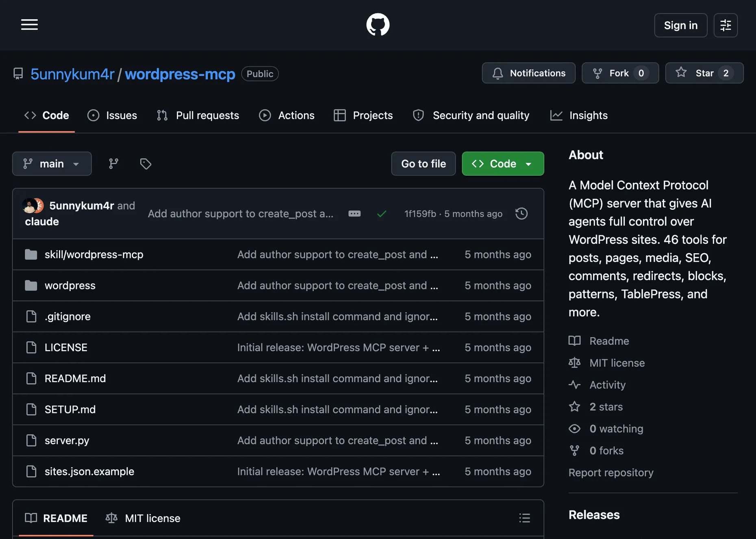Image resolution: width=756 pixels, height=539 pixels.
Task: Click the Fork count badge 0
Action: click(641, 73)
